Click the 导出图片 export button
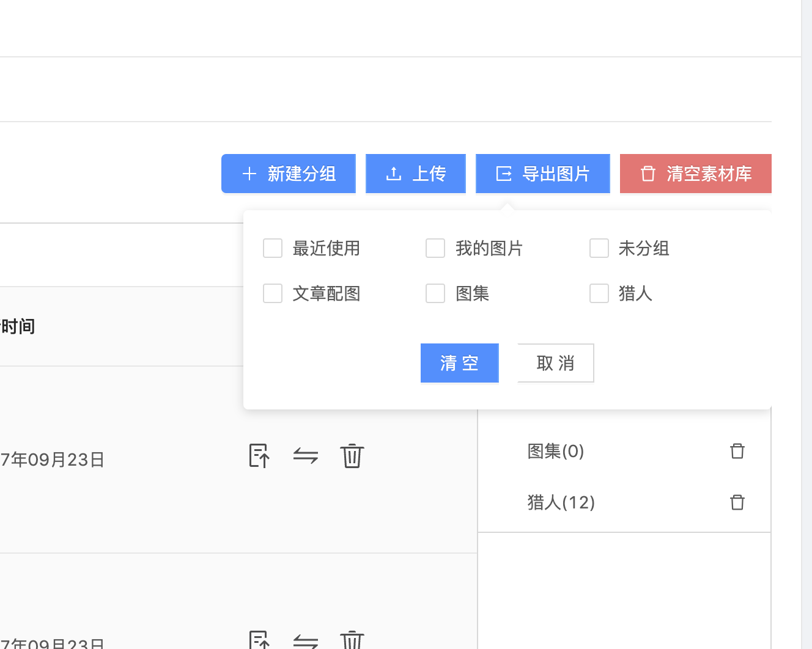This screenshot has width=812, height=649. tap(543, 174)
